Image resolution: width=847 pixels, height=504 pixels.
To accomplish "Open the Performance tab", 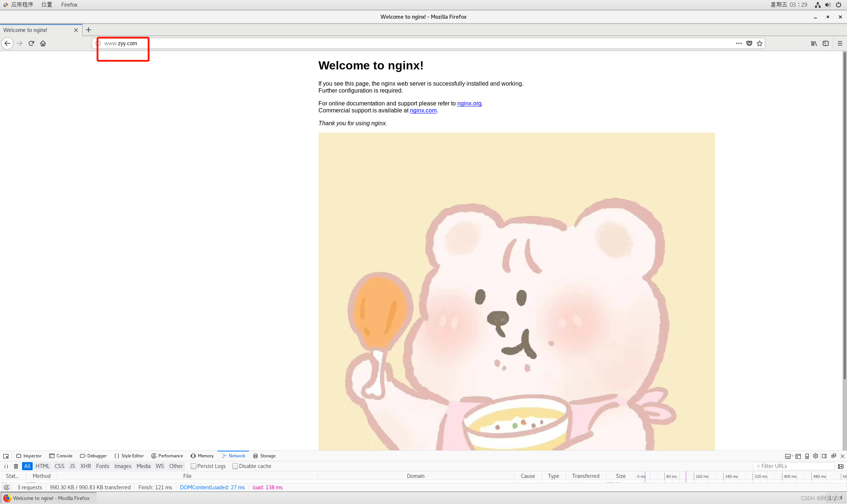I will (167, 456).
